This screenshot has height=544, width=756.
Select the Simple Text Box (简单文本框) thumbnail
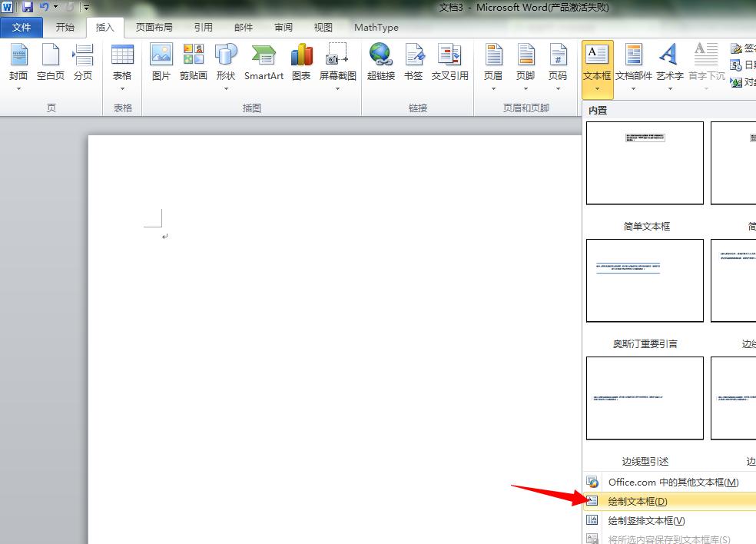(x=645, y=163)
